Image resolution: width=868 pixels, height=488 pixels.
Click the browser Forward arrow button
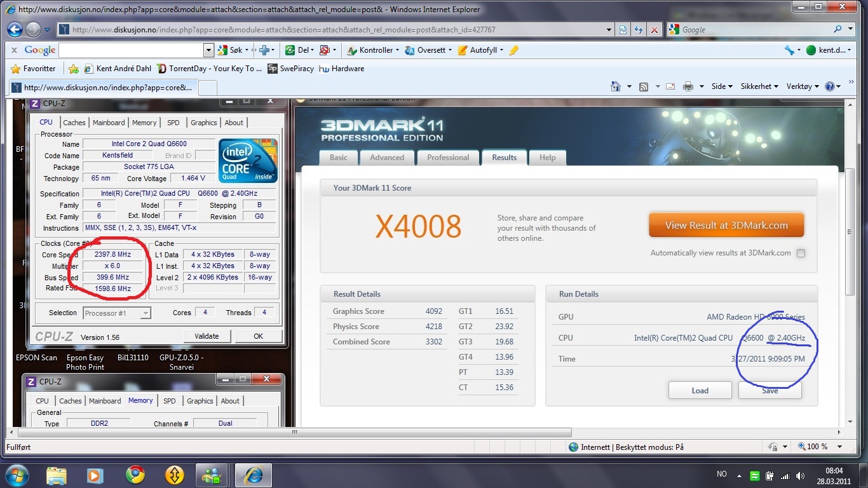pos(34,29)
